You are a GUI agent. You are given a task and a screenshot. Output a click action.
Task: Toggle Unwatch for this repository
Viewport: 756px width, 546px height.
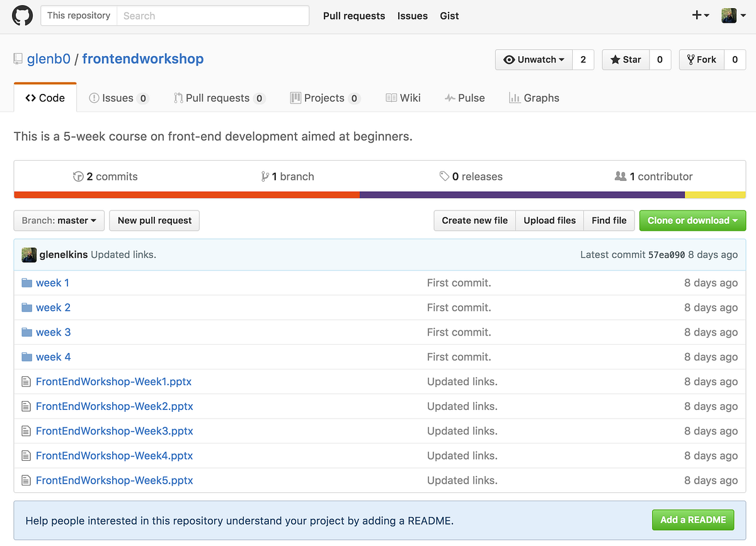click(x=534, y=60)
